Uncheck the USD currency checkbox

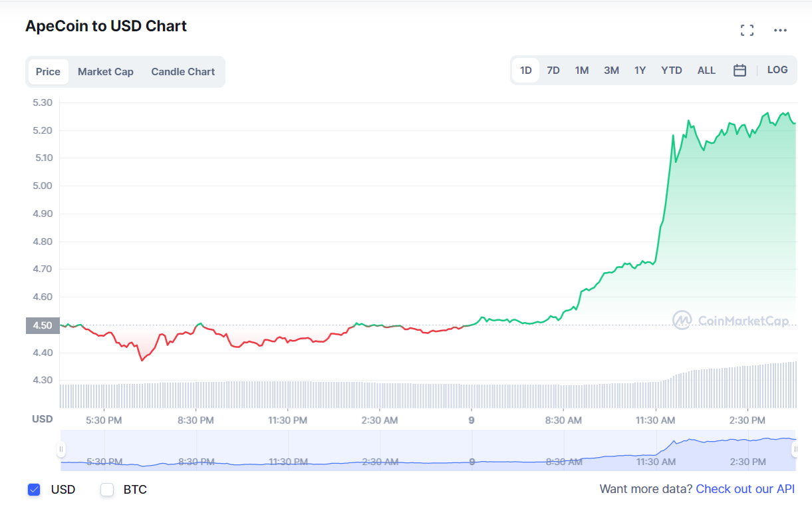pyautogui.click(x=34, y=490)
